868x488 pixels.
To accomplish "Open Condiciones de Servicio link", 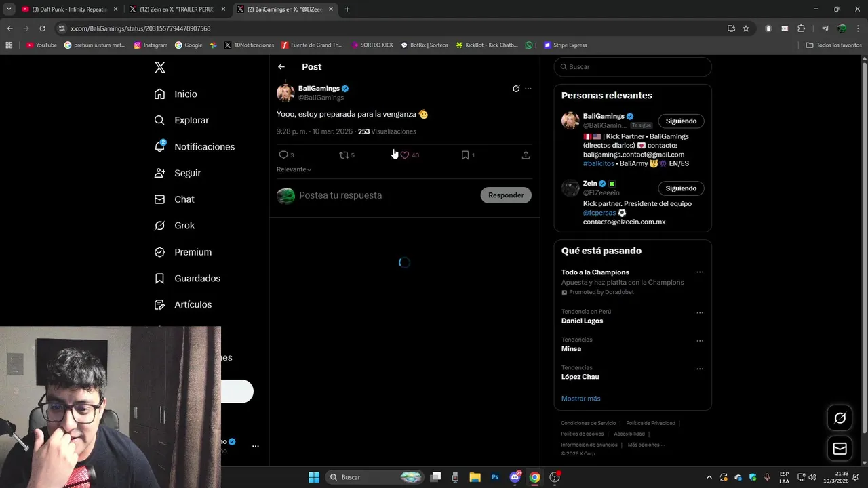I will [x=589, y=423].
